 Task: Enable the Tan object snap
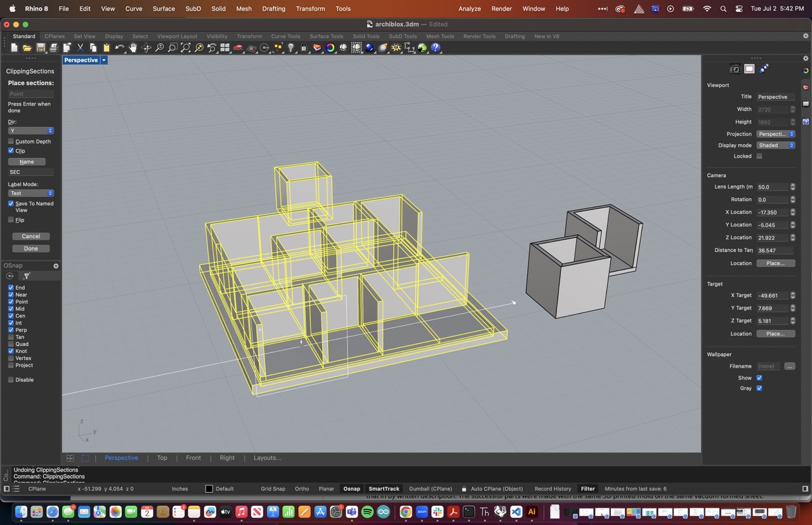coord(11,337)
